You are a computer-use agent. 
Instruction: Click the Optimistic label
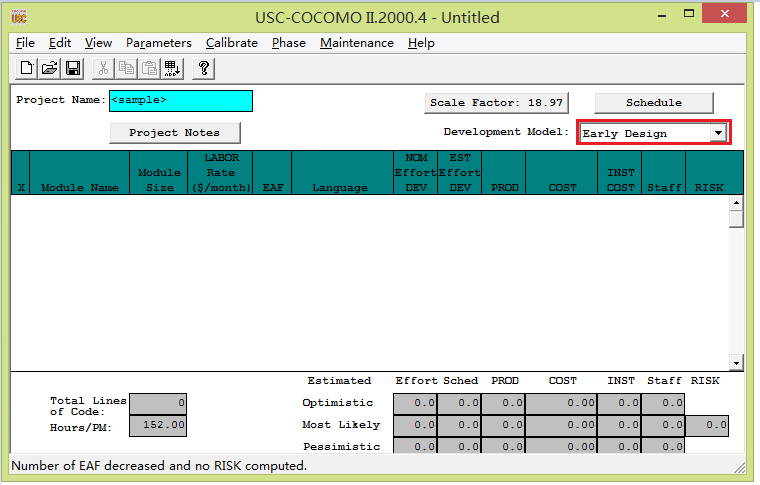tap(337, 403)
